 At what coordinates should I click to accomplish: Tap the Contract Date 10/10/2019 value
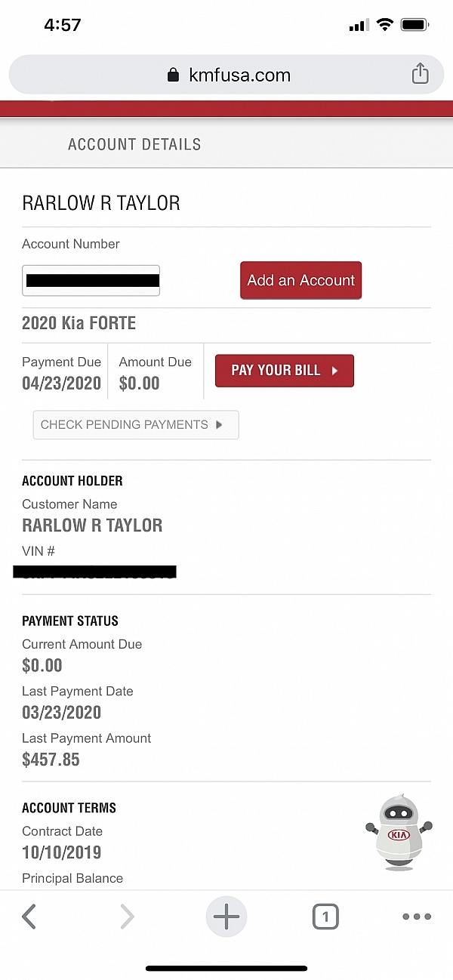pos(61,852)
